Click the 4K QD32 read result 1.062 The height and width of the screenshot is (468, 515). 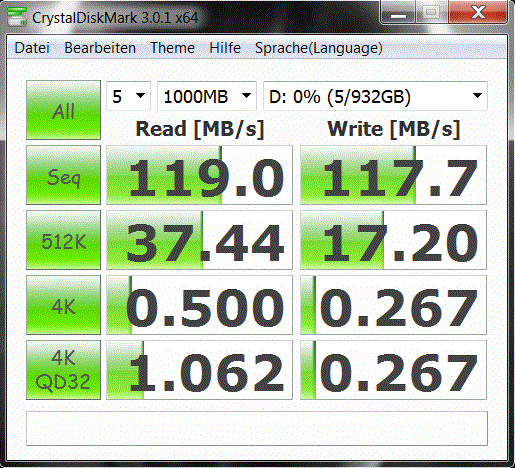(x=199, y=370)
